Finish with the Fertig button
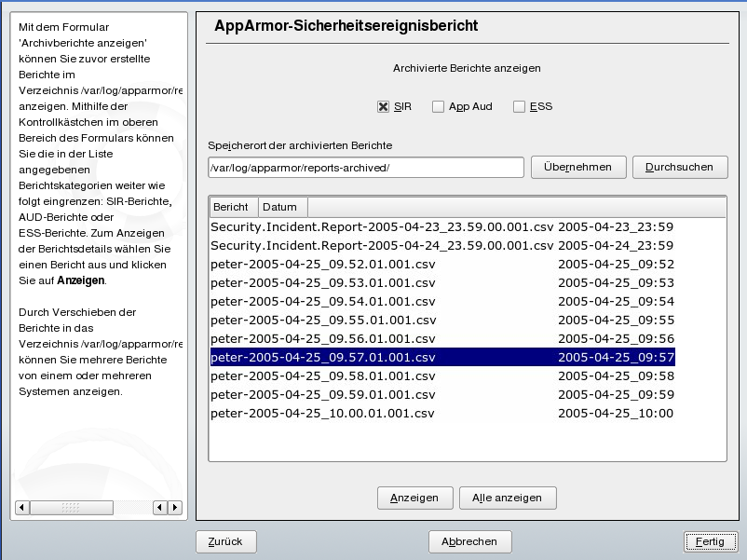The height and width of the screenshot is (560, 747). pyautogui.click(x=709, y=541)
